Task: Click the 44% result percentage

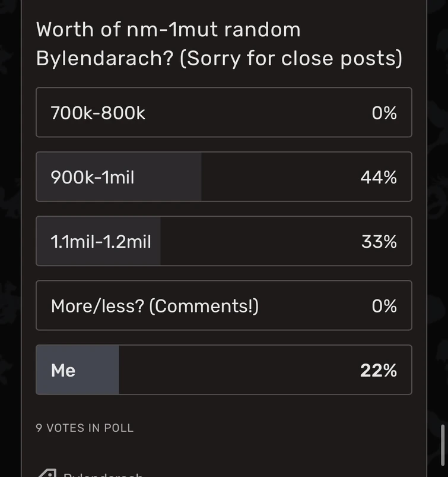Action: pos(378,177)
